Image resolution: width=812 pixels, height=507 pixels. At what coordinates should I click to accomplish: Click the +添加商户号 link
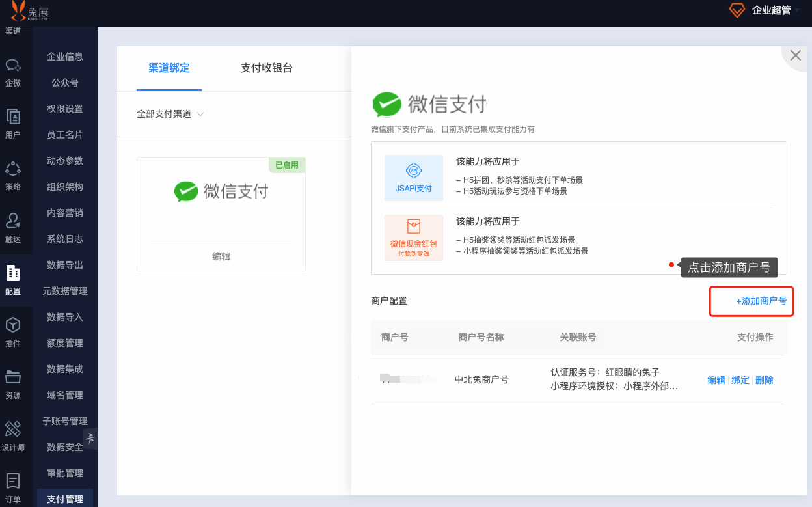tap(761, 301)
